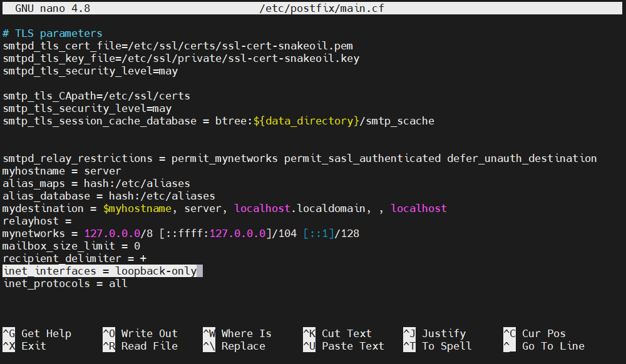Click the 'relayhost =' line
Viewport: 626px width, 364px height.
pos(37,221)
